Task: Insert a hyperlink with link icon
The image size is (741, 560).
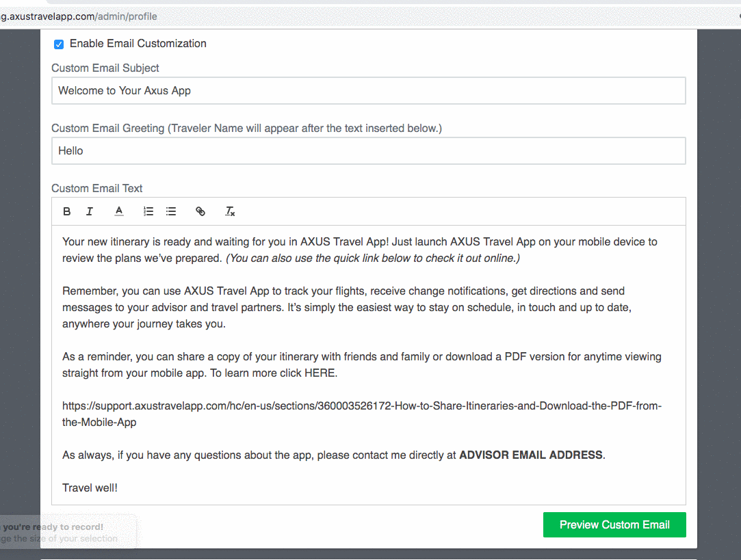Action: [200, 211]
